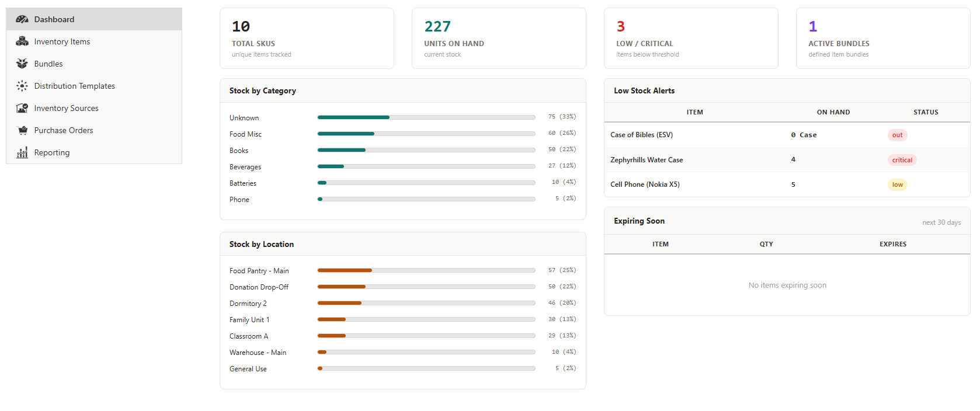Click the Batteries category bar

[x=426, y=183]
